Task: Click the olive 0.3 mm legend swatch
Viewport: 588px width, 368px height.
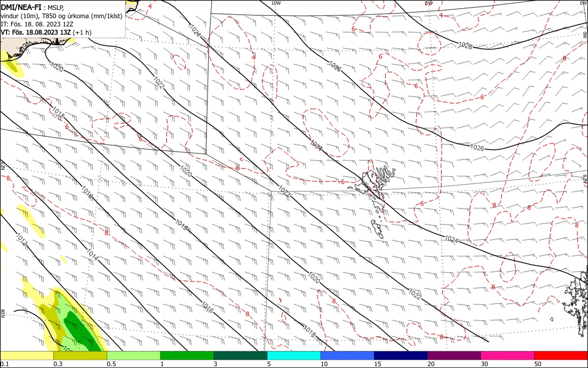Action: (80, 356)
